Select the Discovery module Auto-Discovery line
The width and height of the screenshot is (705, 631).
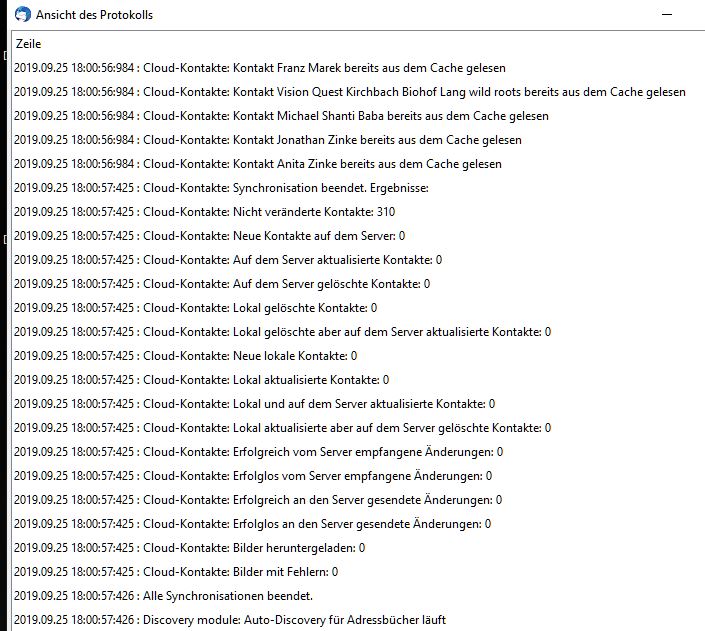[230, 620]
